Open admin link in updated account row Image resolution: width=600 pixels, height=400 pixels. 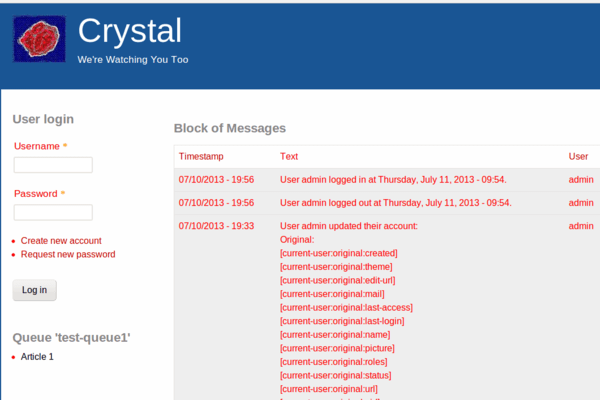[x=581, y=226]
